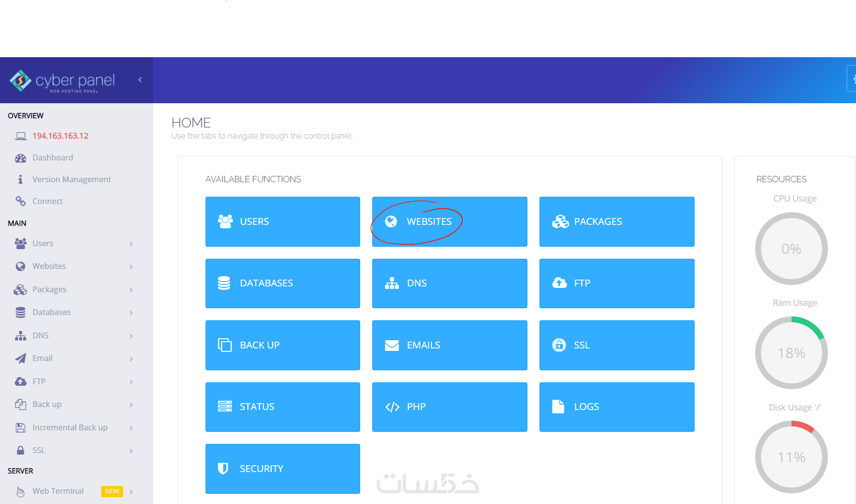This screenshot has height=504, width=856.
Task: Open the PACKAGES function tile
Action: (x=617, y=221)
